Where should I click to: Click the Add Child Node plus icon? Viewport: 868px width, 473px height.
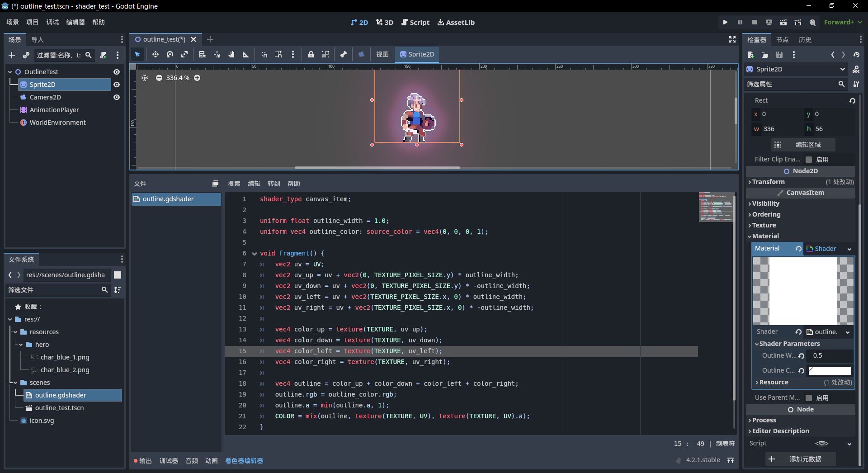pos(12,55)
